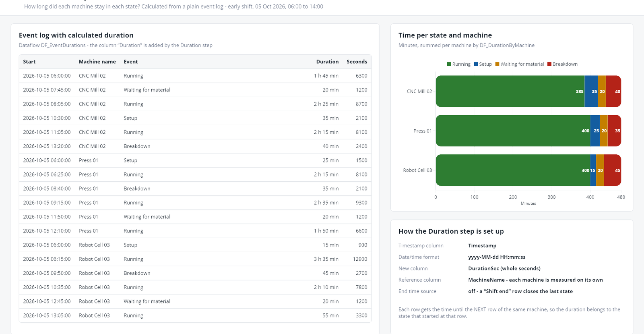Viewport: 644px width, 334px height.
Task: Click the Reference column MachineName value
Action: [x=535, y=280]
